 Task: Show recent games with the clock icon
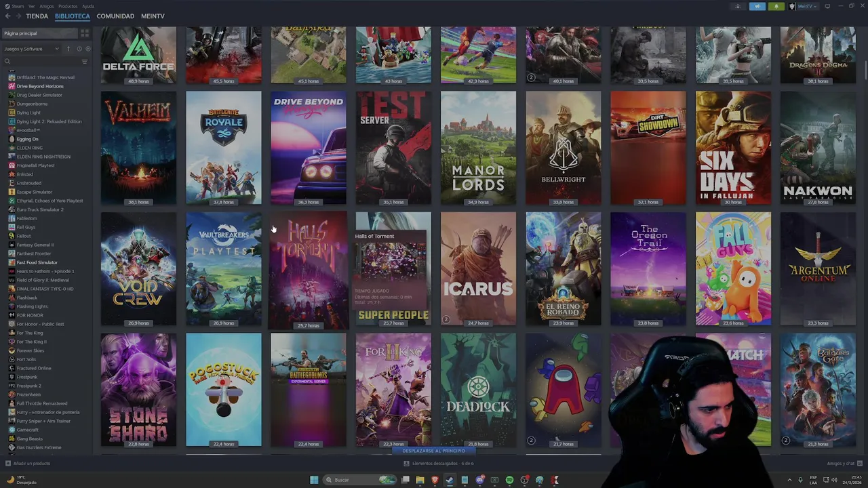pyautogui.click(x=79, y=49)
